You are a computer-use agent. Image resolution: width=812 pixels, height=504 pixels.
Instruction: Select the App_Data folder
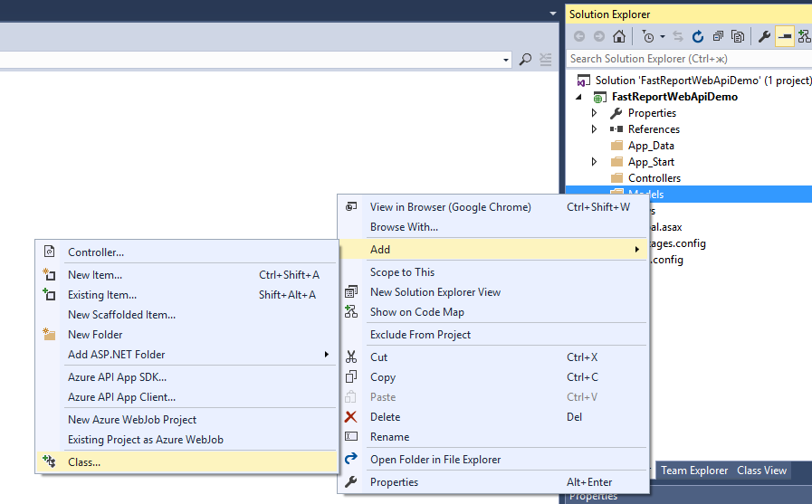[x=651, y=146]
